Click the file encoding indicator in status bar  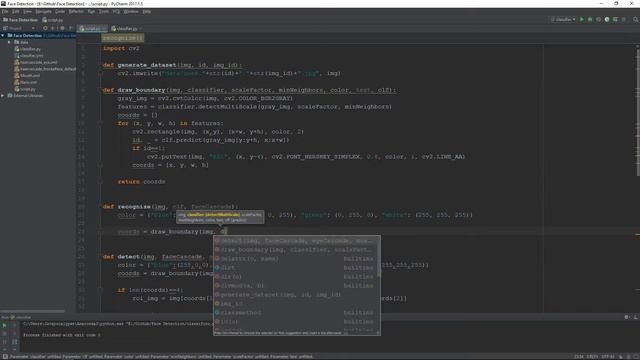tap(608, 357)
